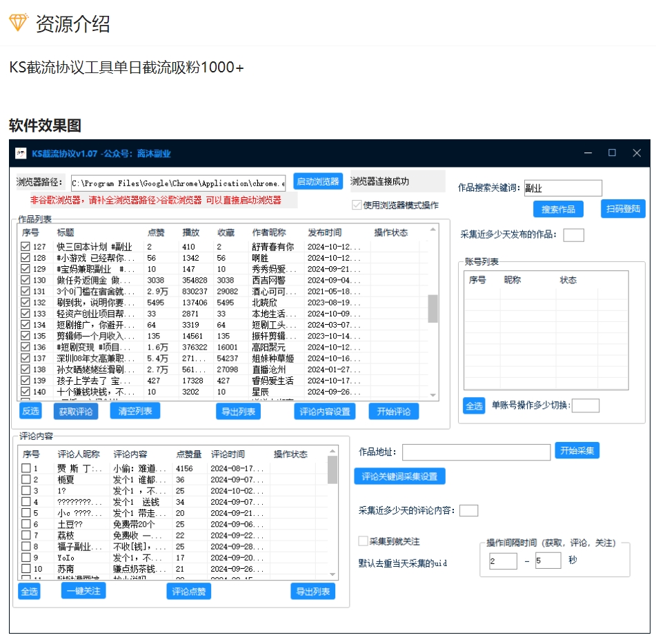
Task: Click the 播放 column header in works list
Action: pos(191,233)
